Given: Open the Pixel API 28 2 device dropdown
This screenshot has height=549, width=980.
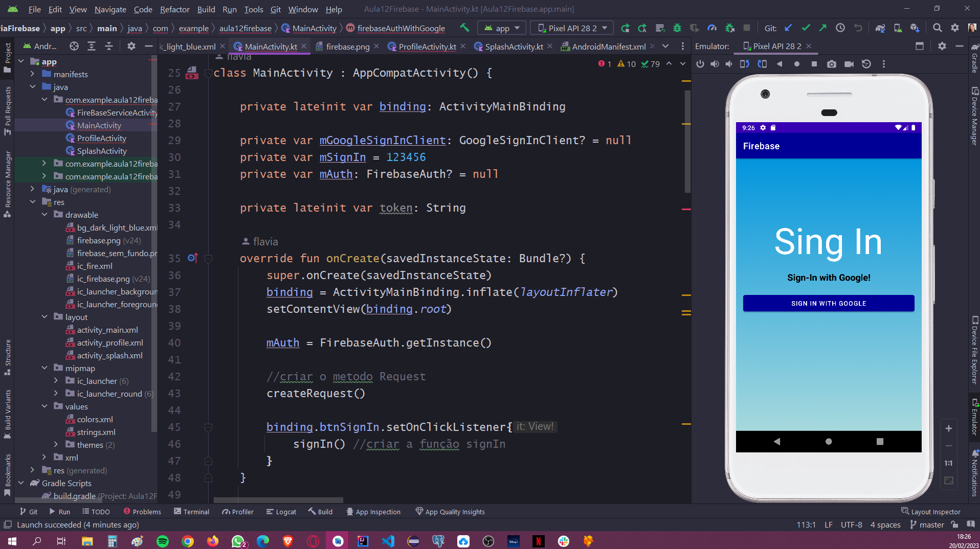Looking at the screenshot, I should coord(572,28).
